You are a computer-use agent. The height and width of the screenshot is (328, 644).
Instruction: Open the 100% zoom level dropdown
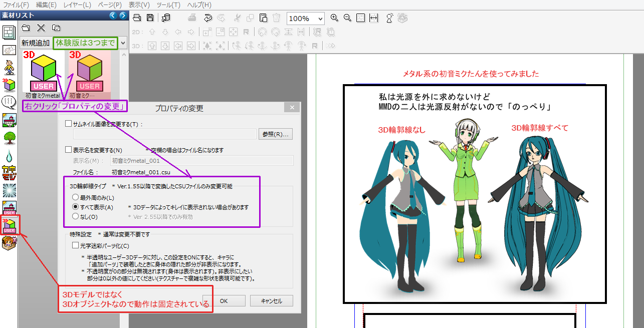[320, 19]
